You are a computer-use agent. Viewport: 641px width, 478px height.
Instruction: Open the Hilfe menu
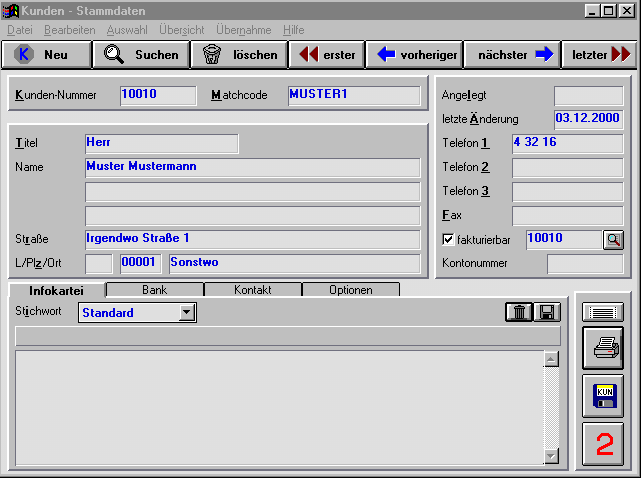(293, 30)
